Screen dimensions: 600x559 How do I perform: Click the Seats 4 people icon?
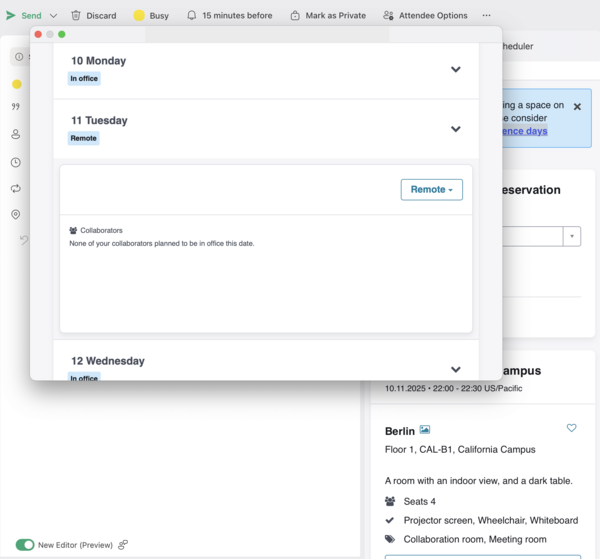click(x=390, y=501)
